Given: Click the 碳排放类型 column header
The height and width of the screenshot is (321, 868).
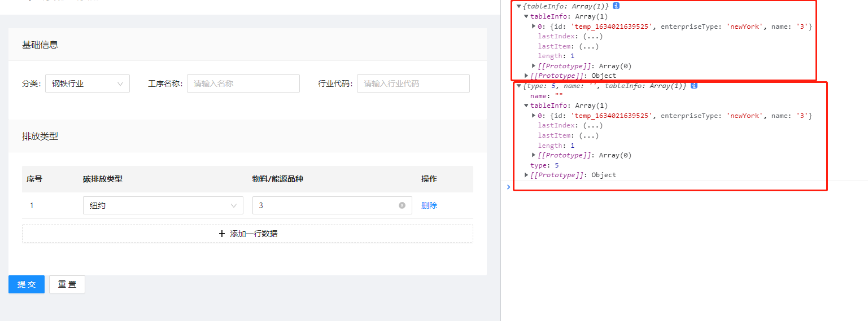Looking at the screenshot, I should tap(103, 179).
